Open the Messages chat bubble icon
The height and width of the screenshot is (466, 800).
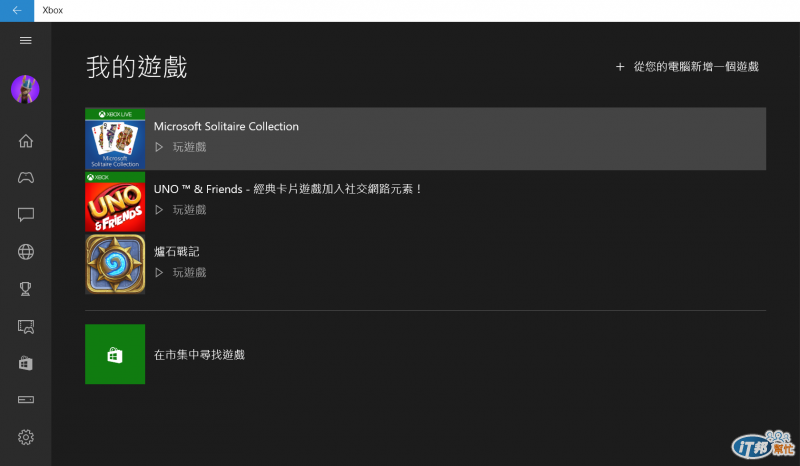coord(26,214)
